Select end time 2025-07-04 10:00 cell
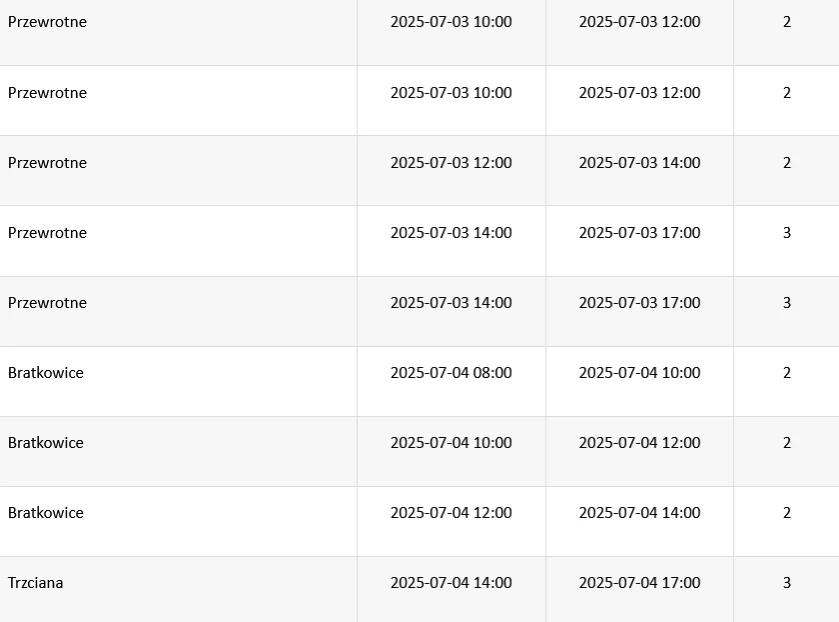Image resolution: width=839 pixels, height=622 pixels. 639,373
